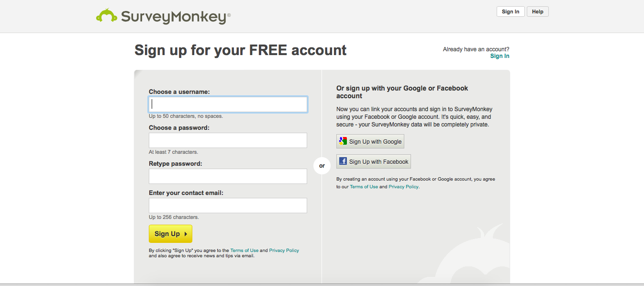This screenshot has width=644, height=286.
Task: Click the contact email input box
Action: click(228, 206)
